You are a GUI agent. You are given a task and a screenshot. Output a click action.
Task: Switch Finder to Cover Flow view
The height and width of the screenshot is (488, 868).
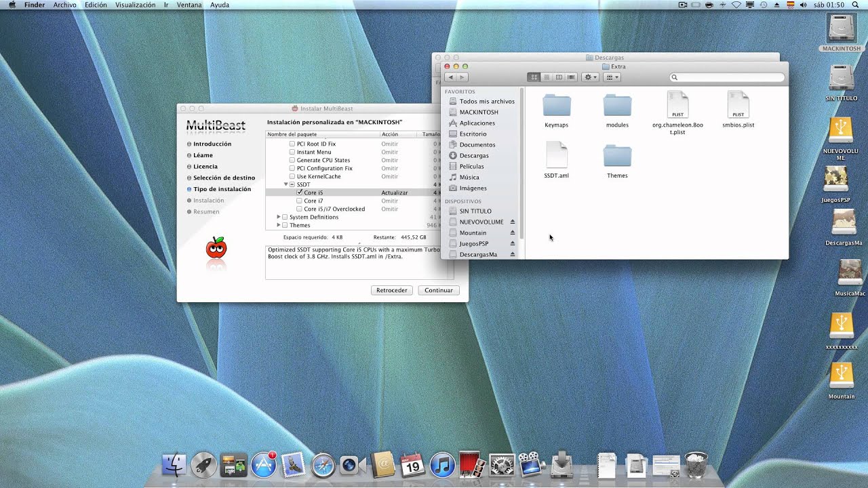tap(571, 77)
